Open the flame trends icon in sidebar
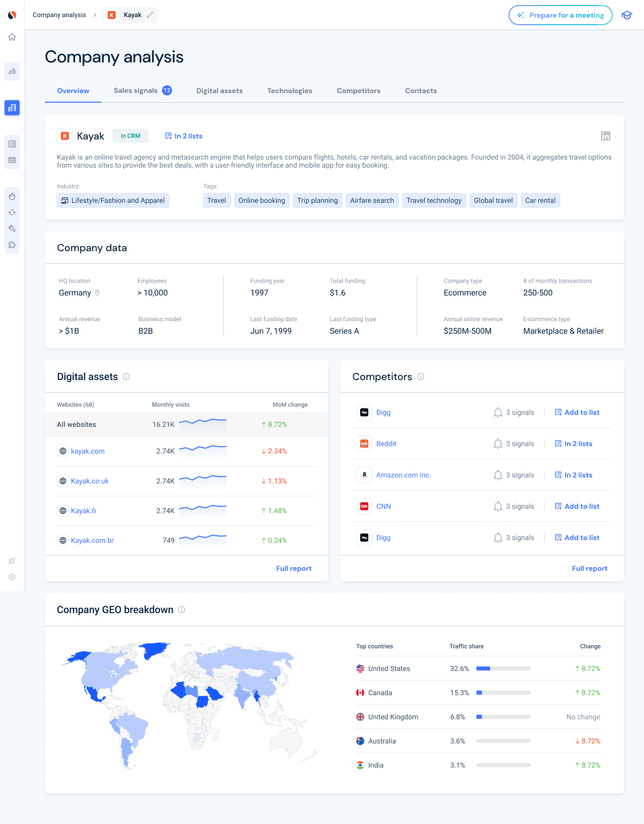This screenshot has height=824, width=644. [12, 196]
